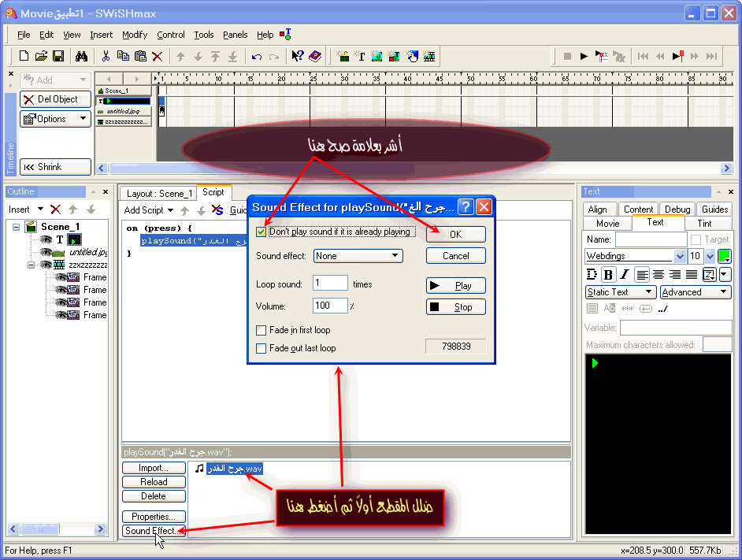742x560 pixels.
Task: Click the Insert Image toolbar icon
Action: pyautogui.click(x=377, y=57)
